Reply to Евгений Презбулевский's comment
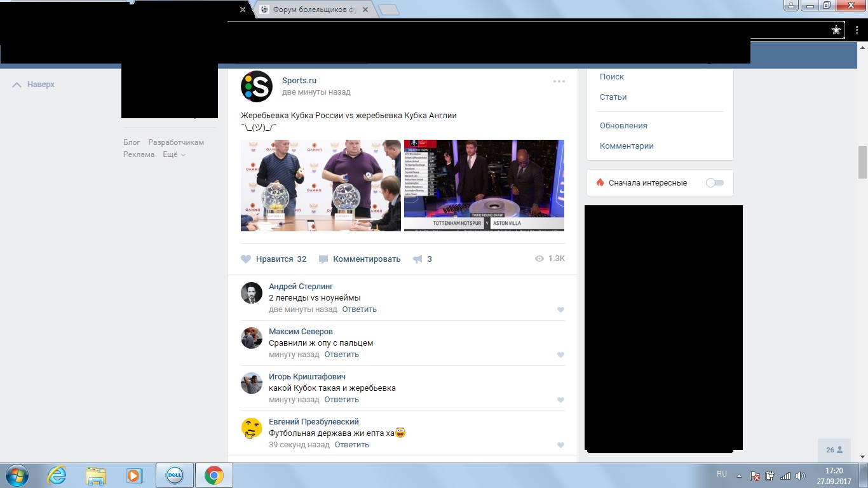 352,445
